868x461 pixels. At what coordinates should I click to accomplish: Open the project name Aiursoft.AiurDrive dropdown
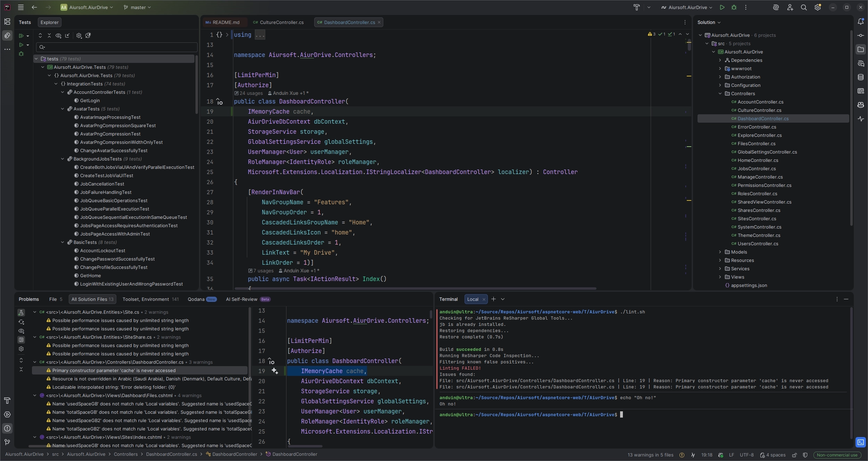click(87, 7)
